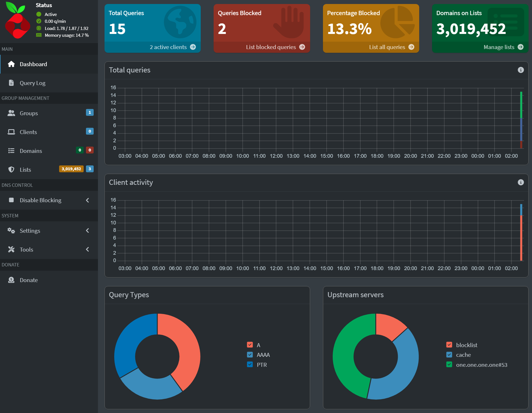Click the 3,019,452 badge on Lists
532x413 pixels.
(71, 169)
